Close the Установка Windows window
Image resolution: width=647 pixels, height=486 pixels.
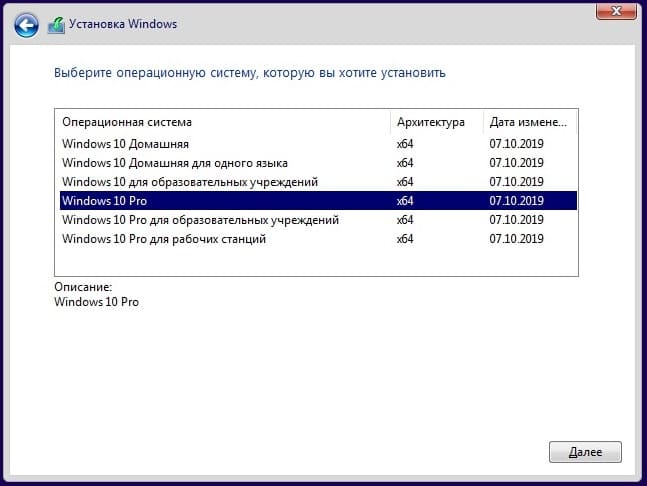point(616,11)
